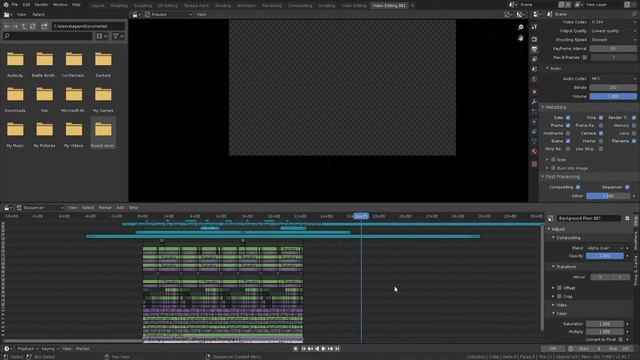Click the file browser path field
Viewport: 640px width, 360px height.
point(88,26)
